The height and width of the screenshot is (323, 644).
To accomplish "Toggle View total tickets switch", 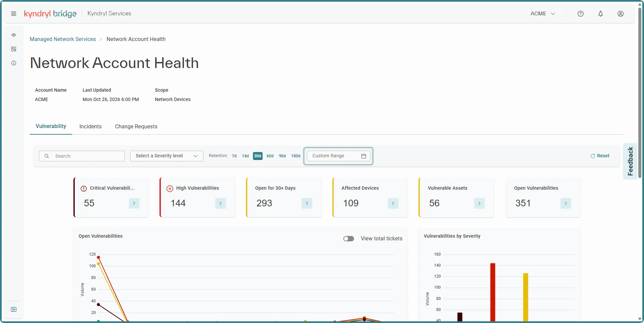I will click(349, 239).
